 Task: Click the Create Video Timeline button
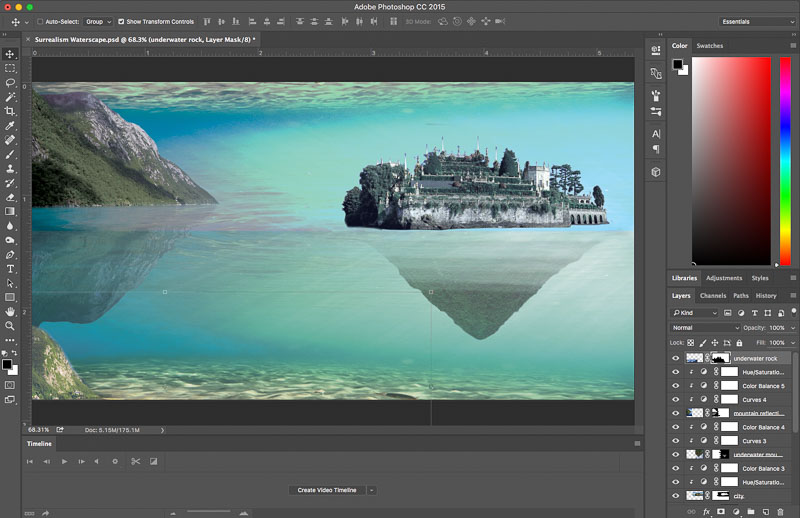click(x=327, y=490)
